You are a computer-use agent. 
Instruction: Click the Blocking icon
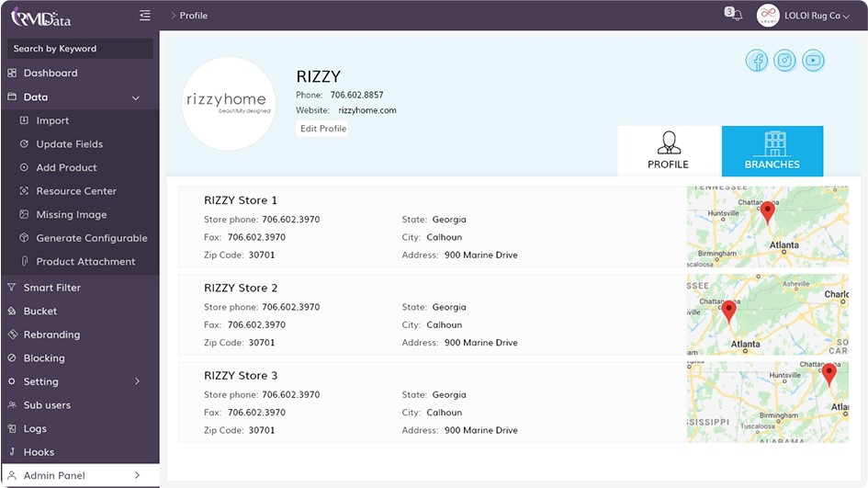point(12,357)
